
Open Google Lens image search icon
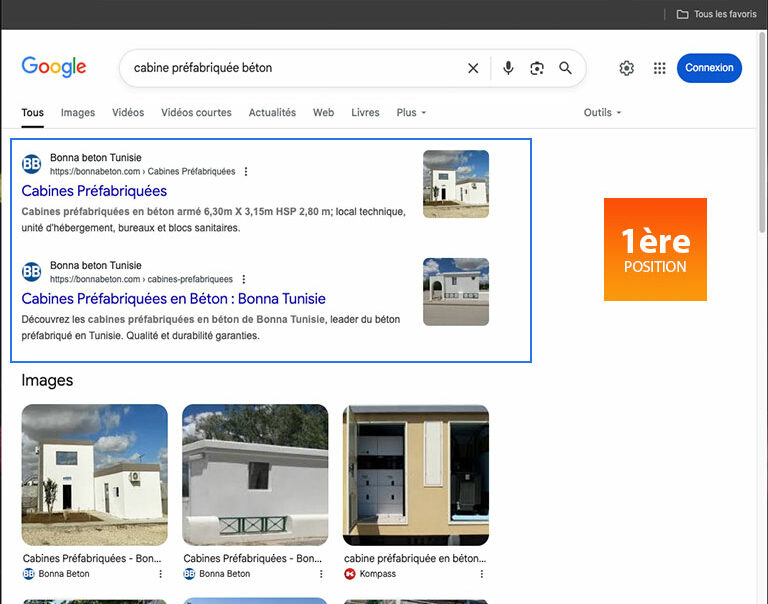(537, 68)
